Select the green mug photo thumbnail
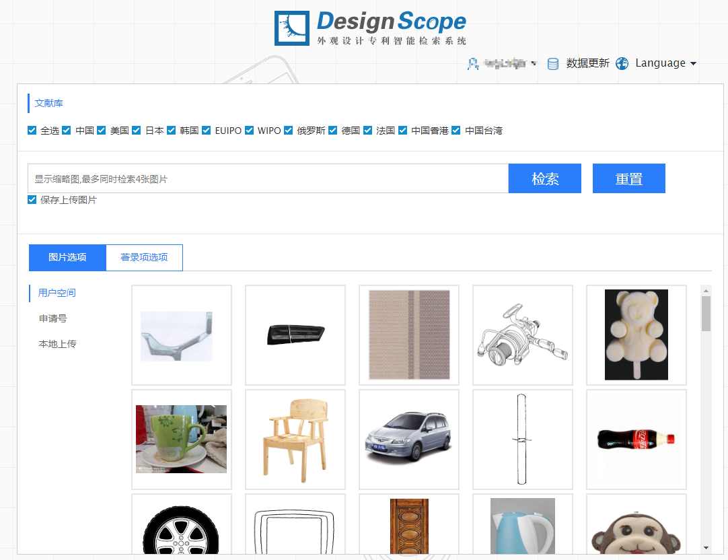The image size is (728, 560). (182, 440)
